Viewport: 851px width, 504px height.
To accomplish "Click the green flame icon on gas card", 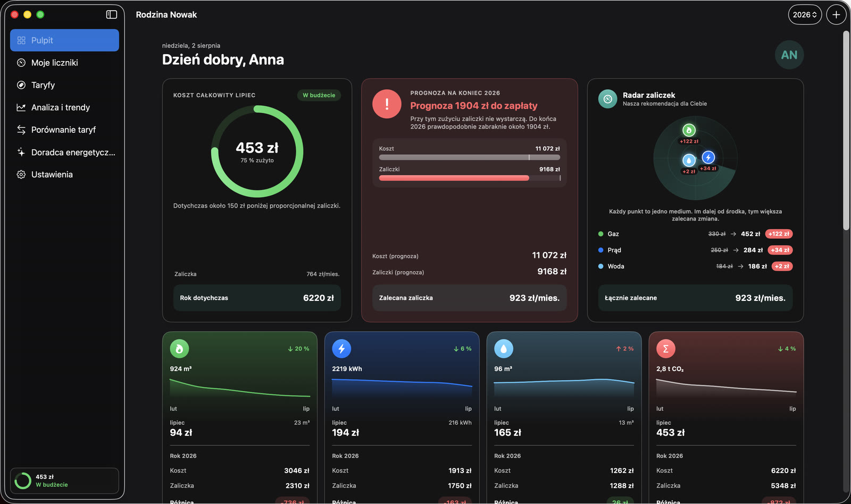I will tap(179, 349).
